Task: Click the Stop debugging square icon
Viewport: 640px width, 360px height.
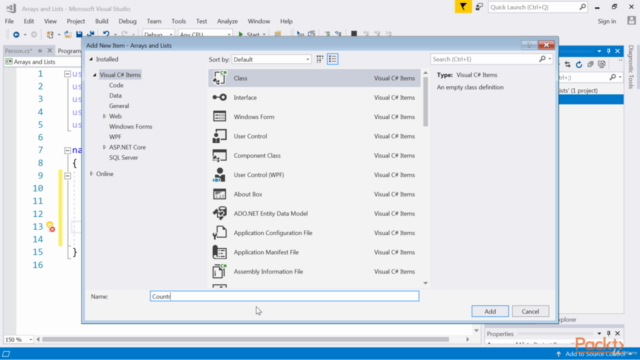Action: (x=354, y=34)
